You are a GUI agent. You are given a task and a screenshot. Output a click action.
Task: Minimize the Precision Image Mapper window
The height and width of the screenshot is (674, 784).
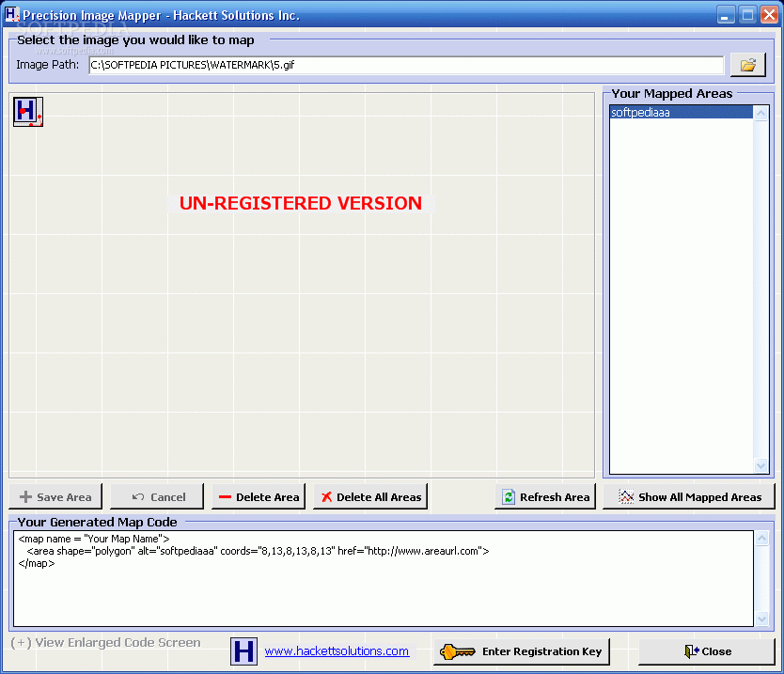(x=726, y=14)
